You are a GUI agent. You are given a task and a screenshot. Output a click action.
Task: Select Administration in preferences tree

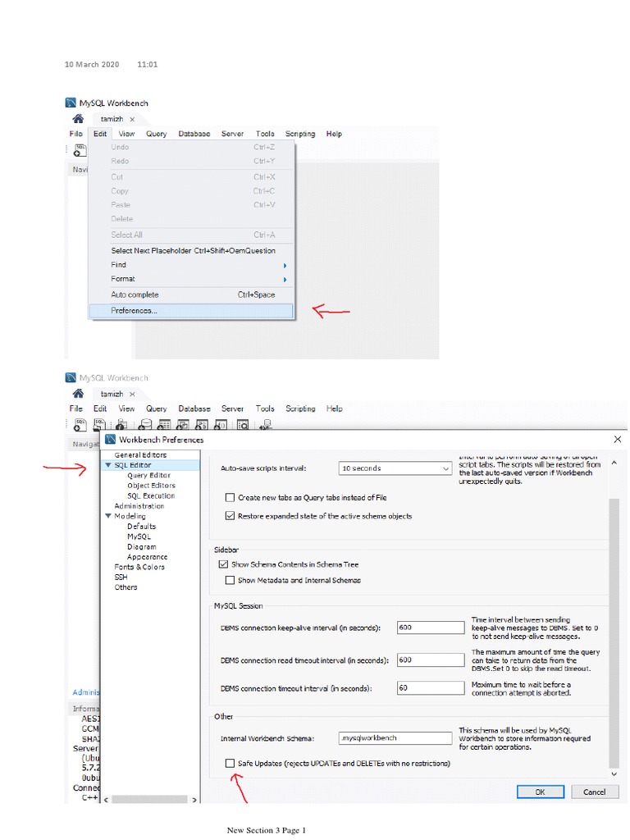(139, 505)
